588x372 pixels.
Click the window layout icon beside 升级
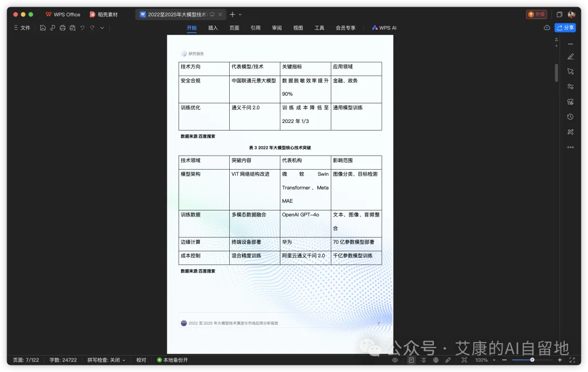[559, 15]
